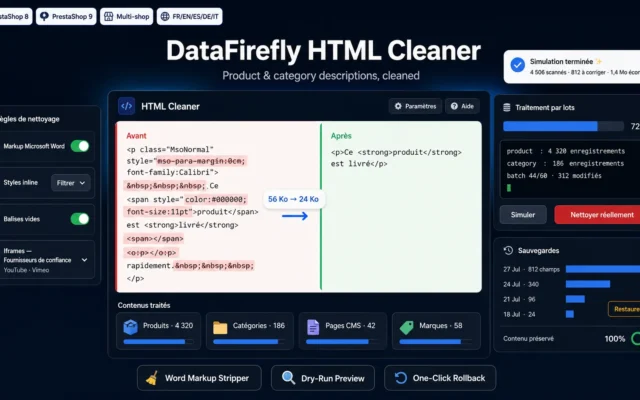Click the Contenus traités heading

click(144, 305)
